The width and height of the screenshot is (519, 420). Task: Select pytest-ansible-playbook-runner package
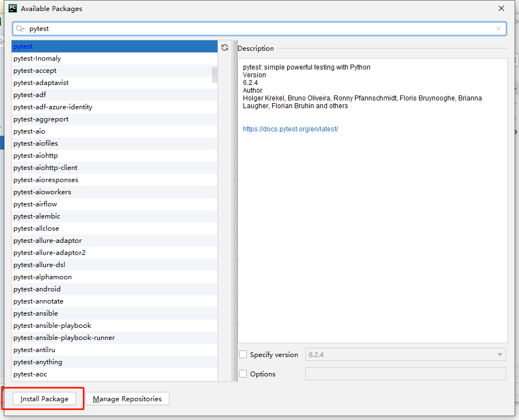pos(114,338)
